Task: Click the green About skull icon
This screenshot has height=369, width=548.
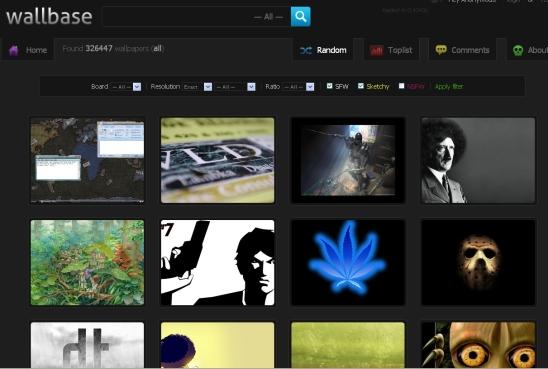Action: point(518,50)
